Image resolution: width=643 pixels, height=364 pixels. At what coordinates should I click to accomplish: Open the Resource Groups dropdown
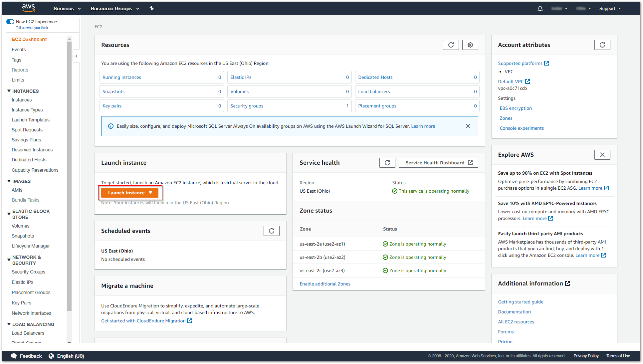click(x=115, y=9)
